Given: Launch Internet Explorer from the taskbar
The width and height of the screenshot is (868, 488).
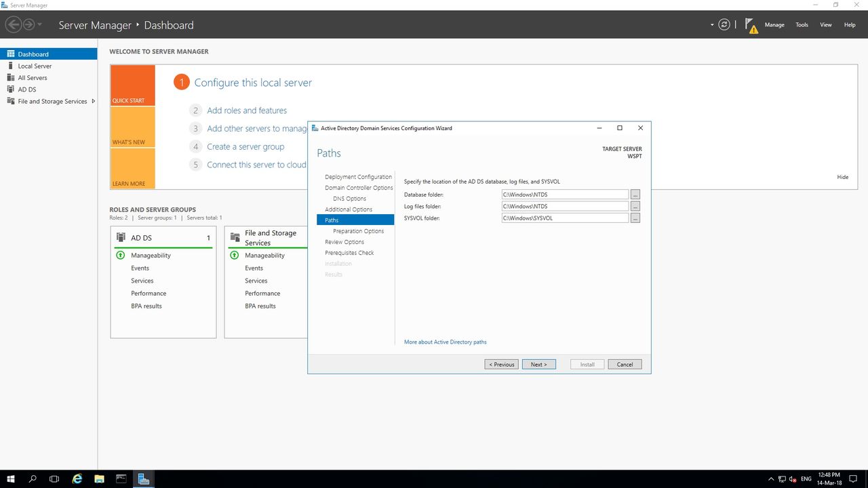Looking at the screenshot, I should coord(77,479).
